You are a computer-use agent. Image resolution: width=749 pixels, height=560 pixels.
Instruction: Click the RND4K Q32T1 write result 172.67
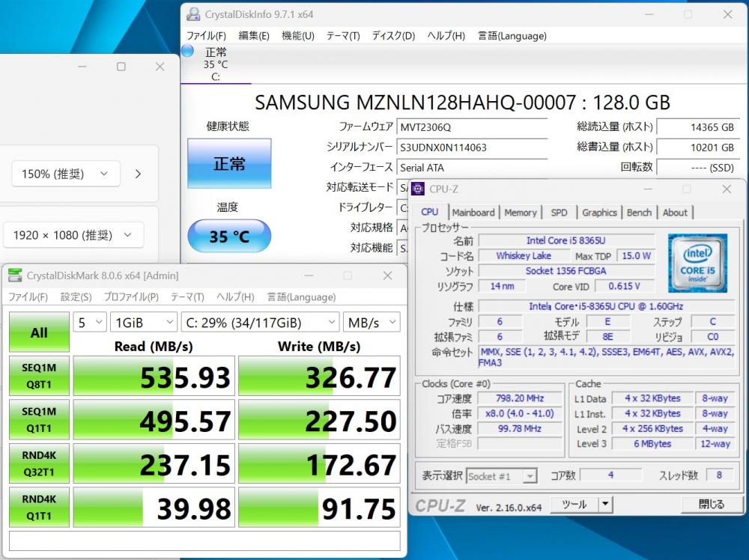pyautogui.click(x=319, y=464)
